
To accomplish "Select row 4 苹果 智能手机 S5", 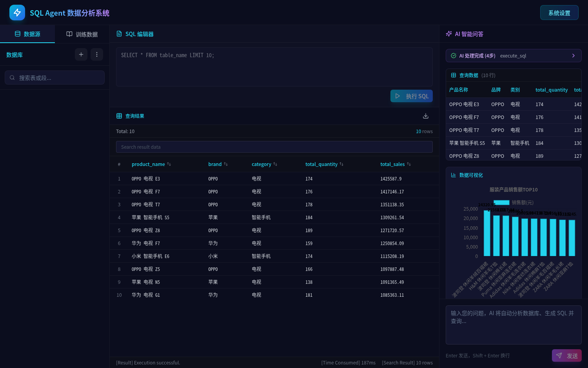I will [274, 217].
